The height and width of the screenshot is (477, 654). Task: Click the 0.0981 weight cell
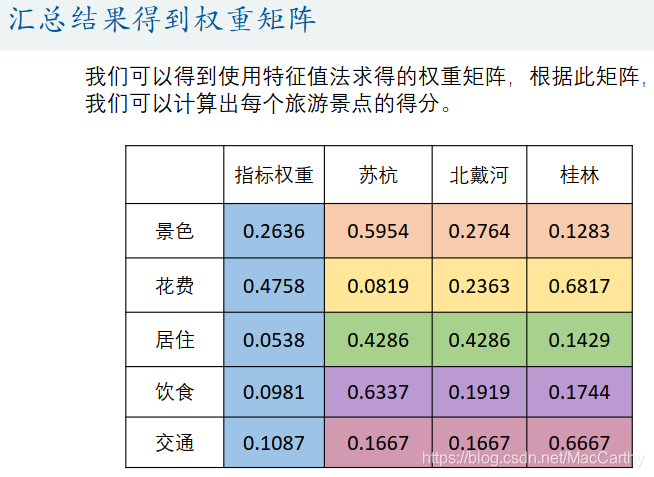click(274, 392)
